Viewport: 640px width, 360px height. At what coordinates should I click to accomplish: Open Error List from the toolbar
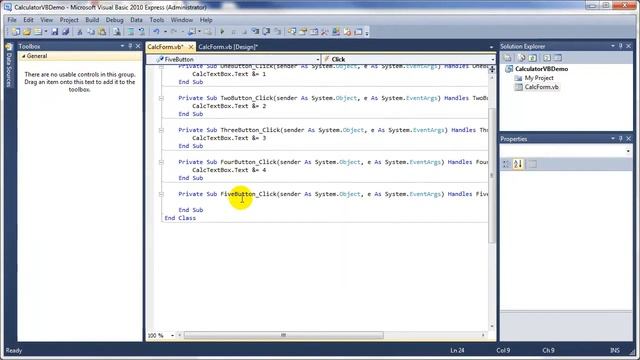coord(347,32)
